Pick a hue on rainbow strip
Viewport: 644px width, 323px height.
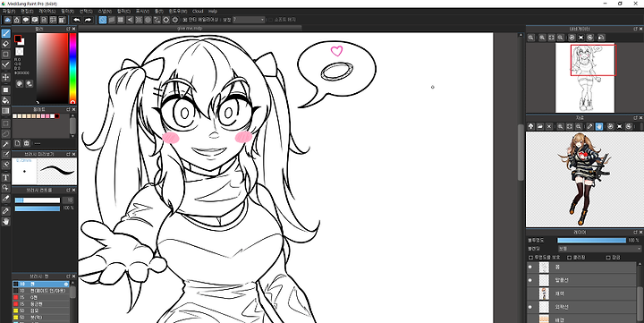(x=72, y=68)
